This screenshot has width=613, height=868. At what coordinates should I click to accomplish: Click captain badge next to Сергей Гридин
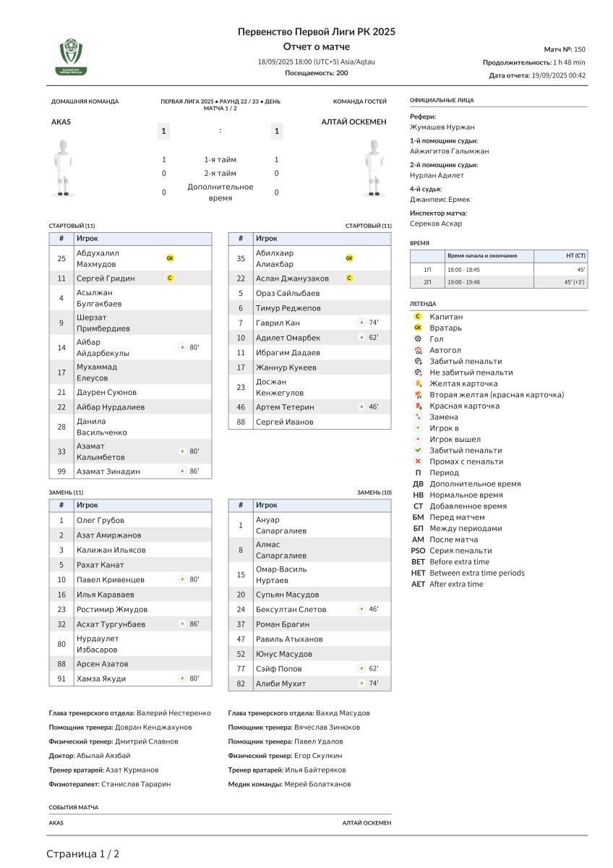pos(170,278)
